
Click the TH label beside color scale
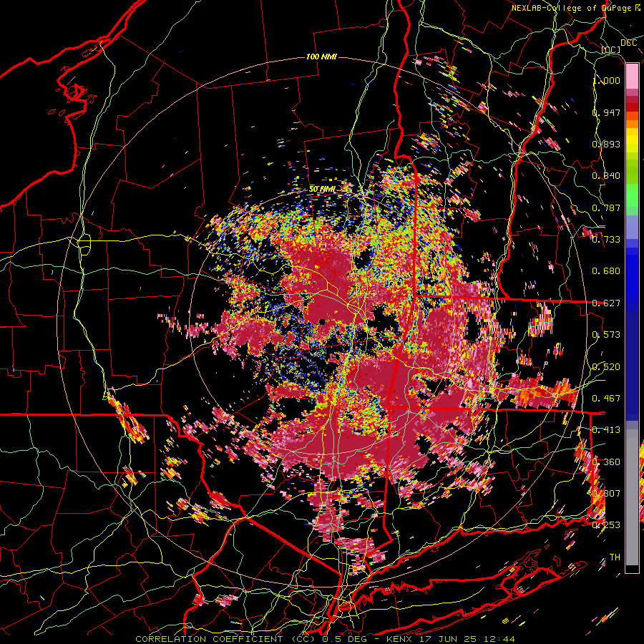(x=615, y=557)
